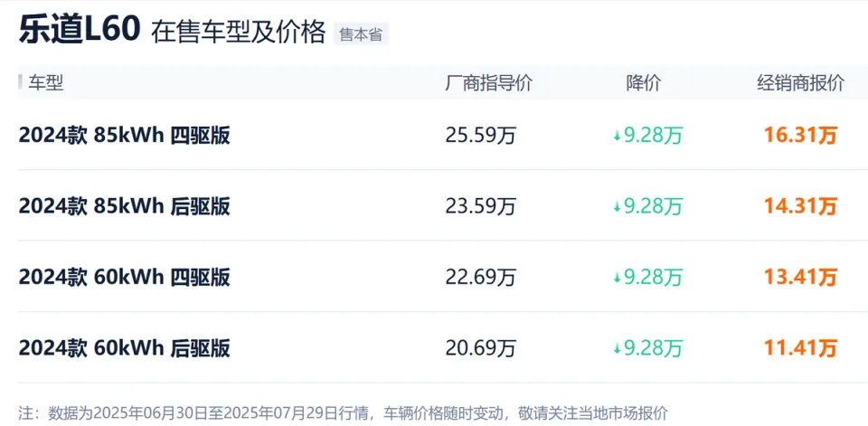
Task: Open 2024款 85kWh 四驱版 model link
Action: click(125, 135)
